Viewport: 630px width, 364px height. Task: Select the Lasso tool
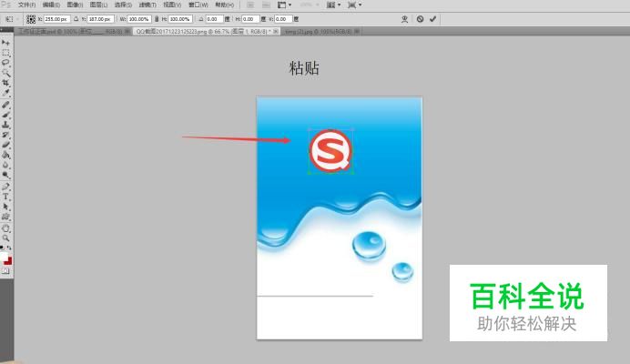click(x=5, y=63)
